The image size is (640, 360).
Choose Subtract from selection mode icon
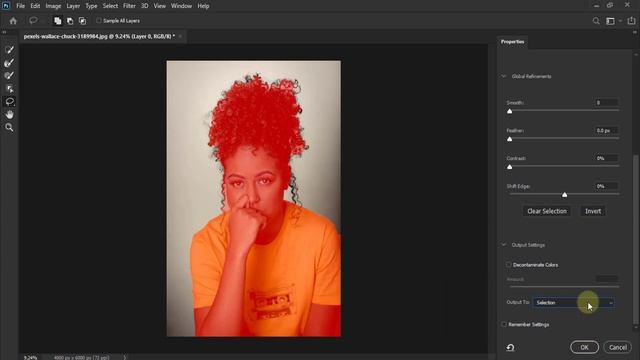(x=70, y=21)
